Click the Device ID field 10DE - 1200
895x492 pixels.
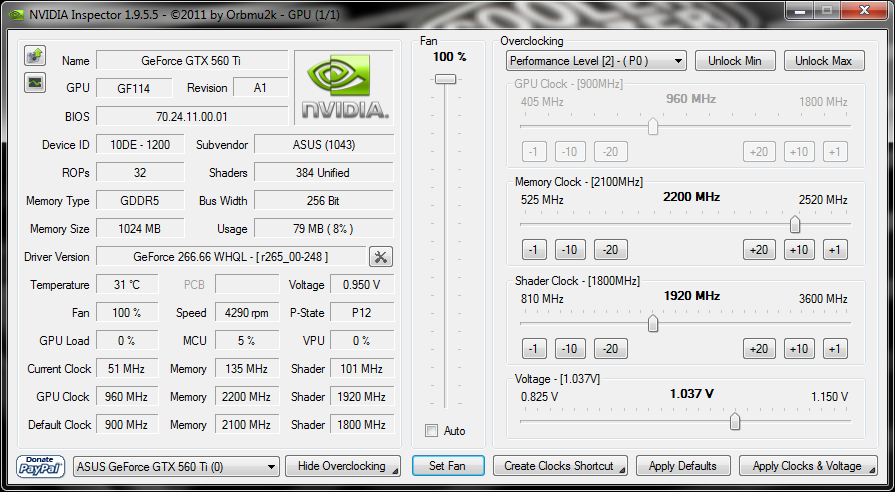coord(140,145)
